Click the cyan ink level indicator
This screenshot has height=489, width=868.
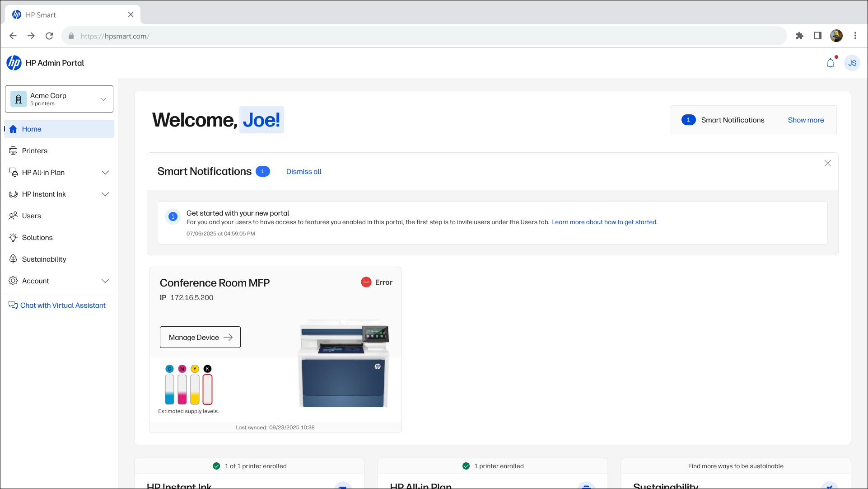[x=169, y=389]
